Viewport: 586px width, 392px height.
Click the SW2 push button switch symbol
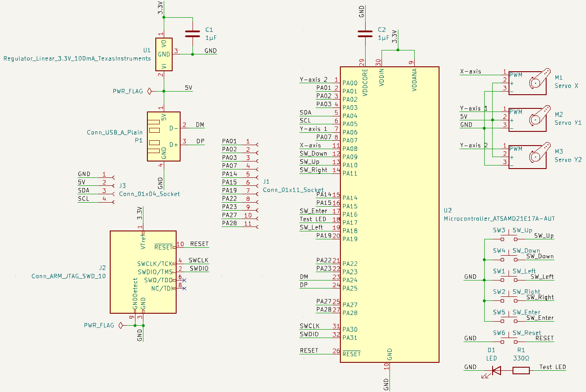pyautogui.click(x=509, y=300)
